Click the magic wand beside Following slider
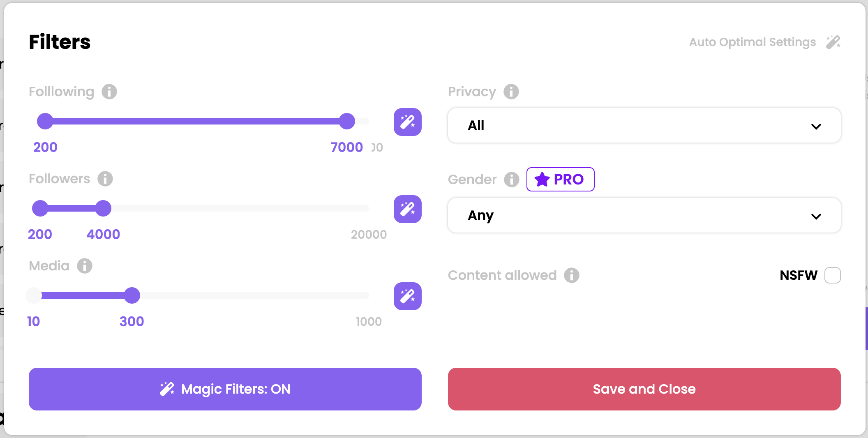This screenshot has width=868, height=438. coord(407,122)
